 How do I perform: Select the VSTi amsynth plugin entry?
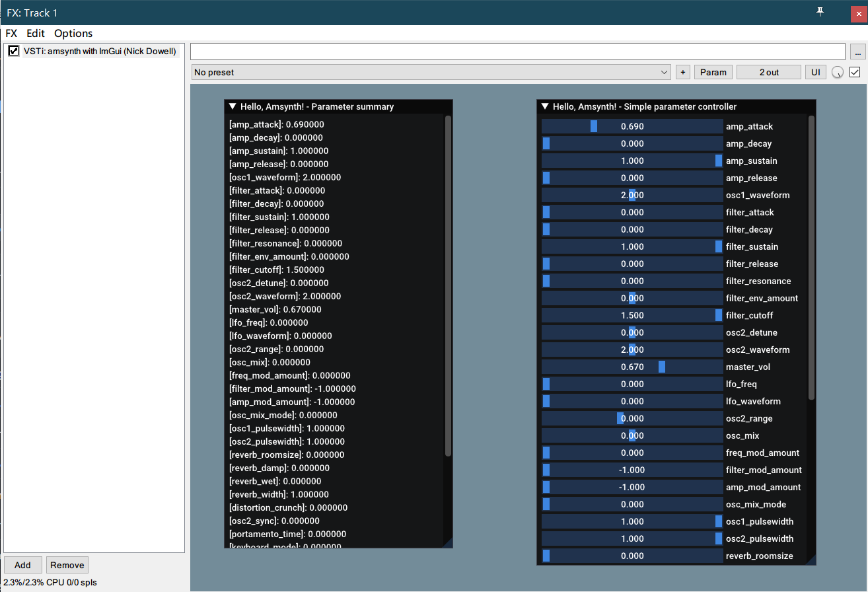(x=100, y=51)
